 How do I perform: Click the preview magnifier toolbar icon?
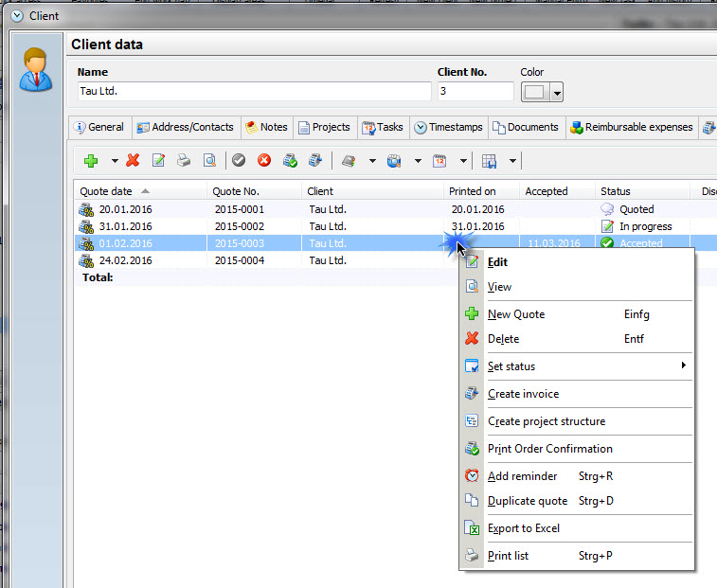pos(210,161)
